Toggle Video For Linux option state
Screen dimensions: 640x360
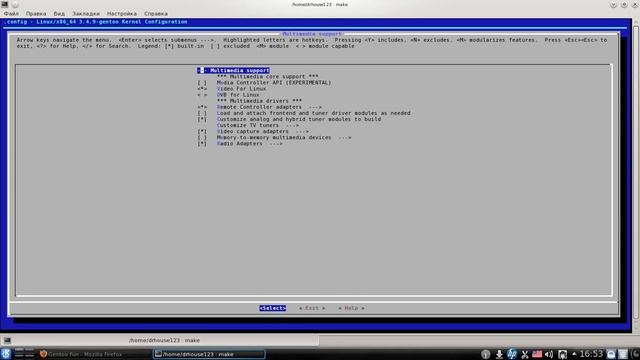[202, 89]
